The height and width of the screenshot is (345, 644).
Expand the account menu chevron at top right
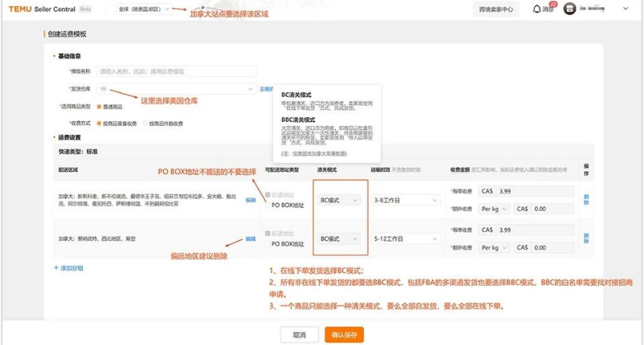625,8
